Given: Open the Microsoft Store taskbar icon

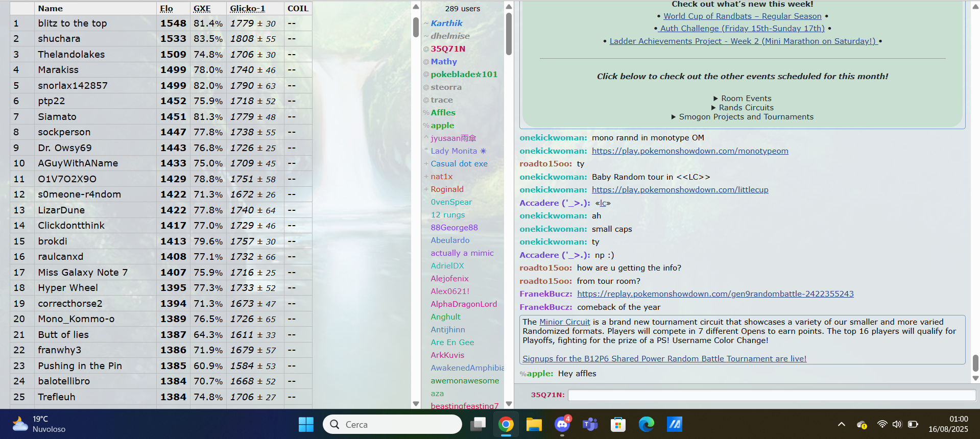Looking at the screenshot, I should (618, 424).
